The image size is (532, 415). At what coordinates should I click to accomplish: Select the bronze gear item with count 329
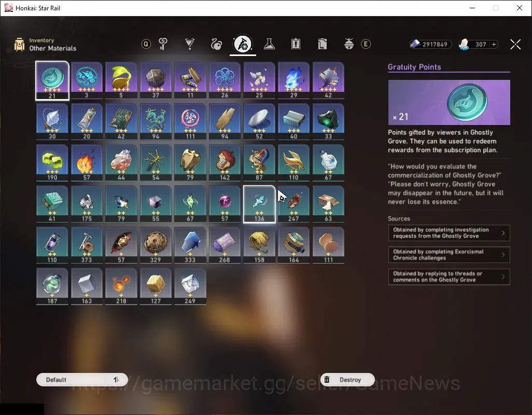pos(156,245)
